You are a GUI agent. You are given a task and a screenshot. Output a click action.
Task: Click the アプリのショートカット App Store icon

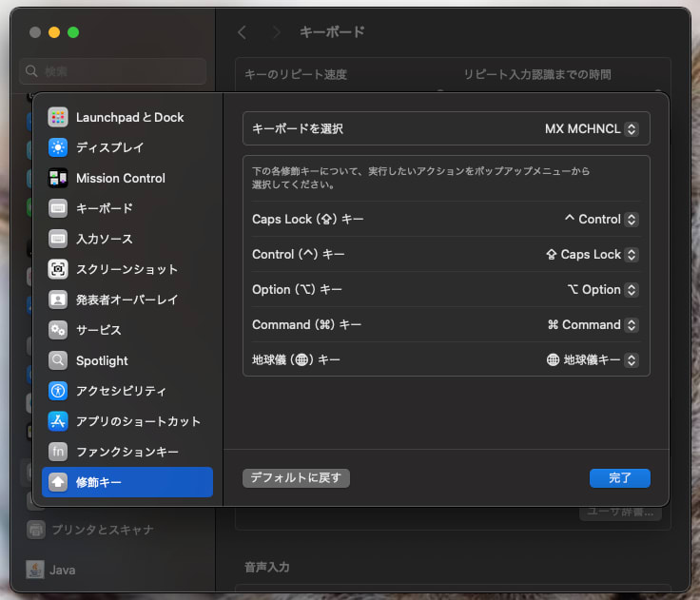click(x=58, y=421)
